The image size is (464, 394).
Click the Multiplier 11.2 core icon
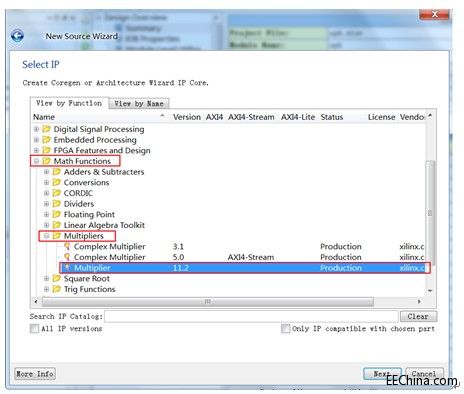tap(67, 268)
